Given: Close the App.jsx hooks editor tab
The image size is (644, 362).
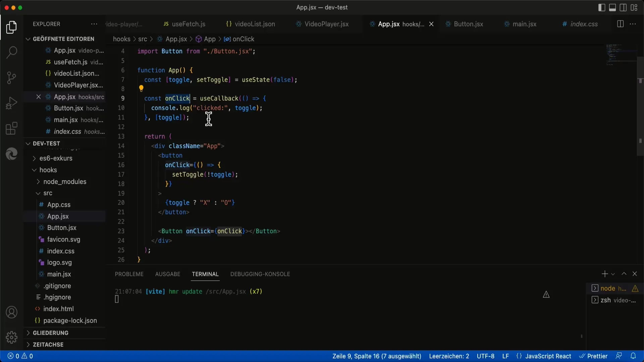Looking at the screenshot, I should 431,24.
